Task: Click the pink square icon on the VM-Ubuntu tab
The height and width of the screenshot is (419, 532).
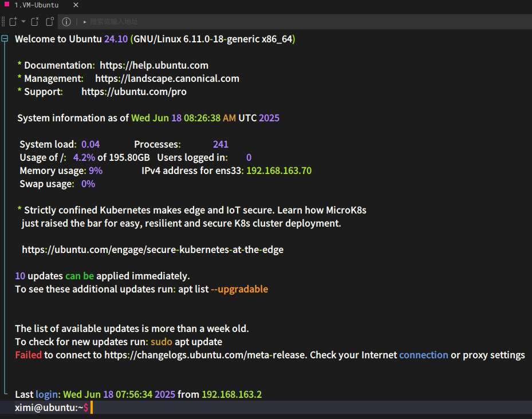Action: (7, 5)
